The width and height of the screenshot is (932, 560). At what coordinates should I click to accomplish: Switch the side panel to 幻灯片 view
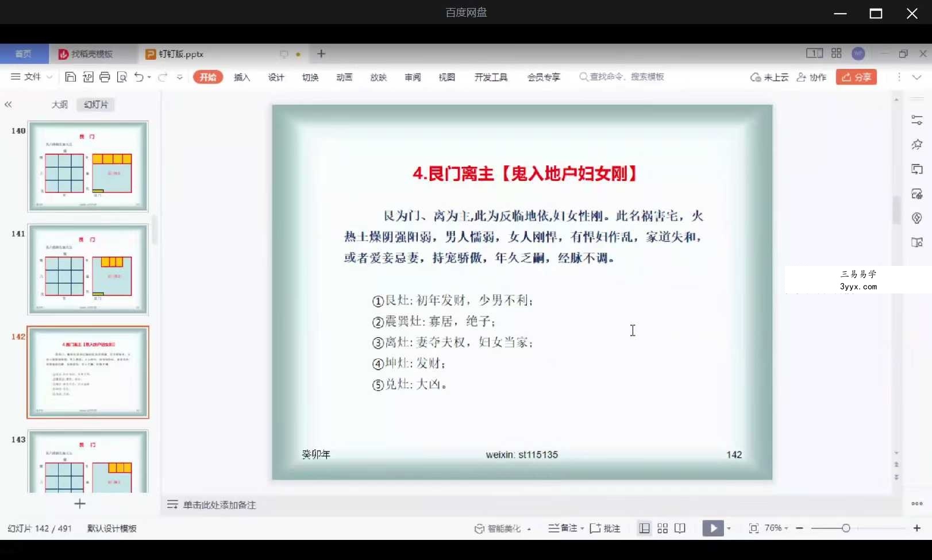pos(96,105)
